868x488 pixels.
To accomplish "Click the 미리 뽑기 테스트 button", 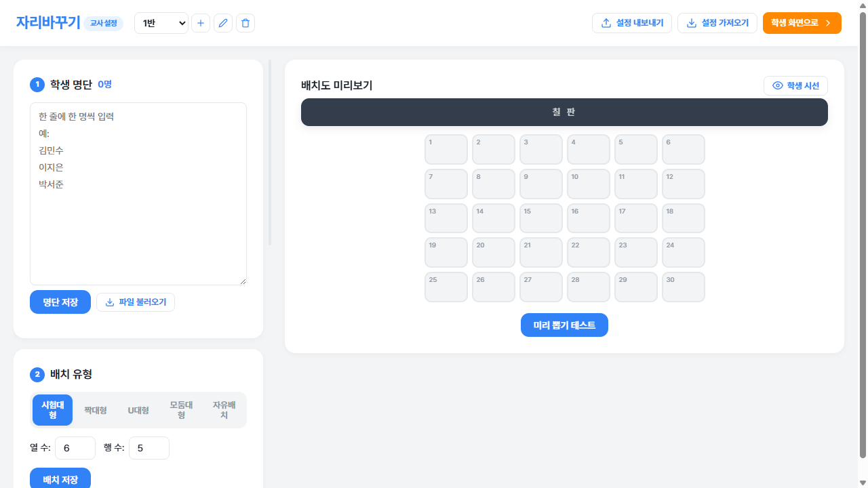I will 564,325.
